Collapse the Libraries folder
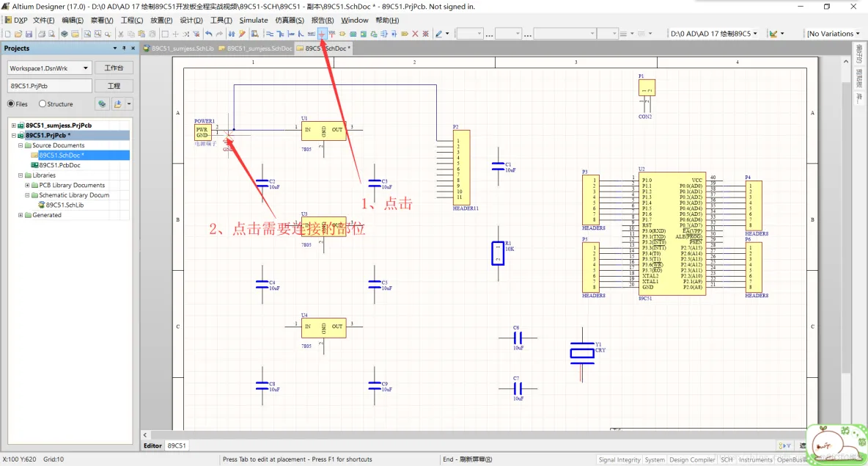868x466 pixels. (x=21, y=175)
